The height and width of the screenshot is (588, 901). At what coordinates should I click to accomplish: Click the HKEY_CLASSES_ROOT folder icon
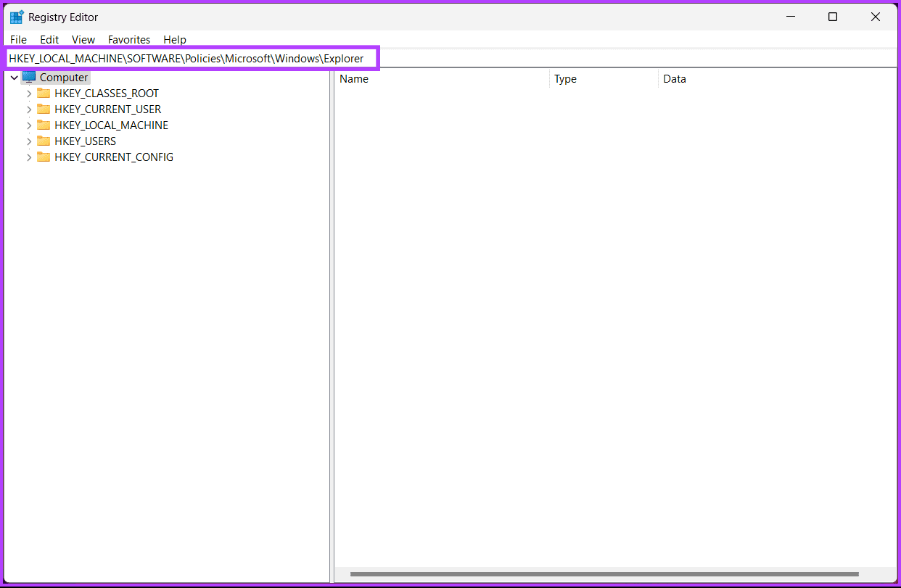tap(44, 93)
